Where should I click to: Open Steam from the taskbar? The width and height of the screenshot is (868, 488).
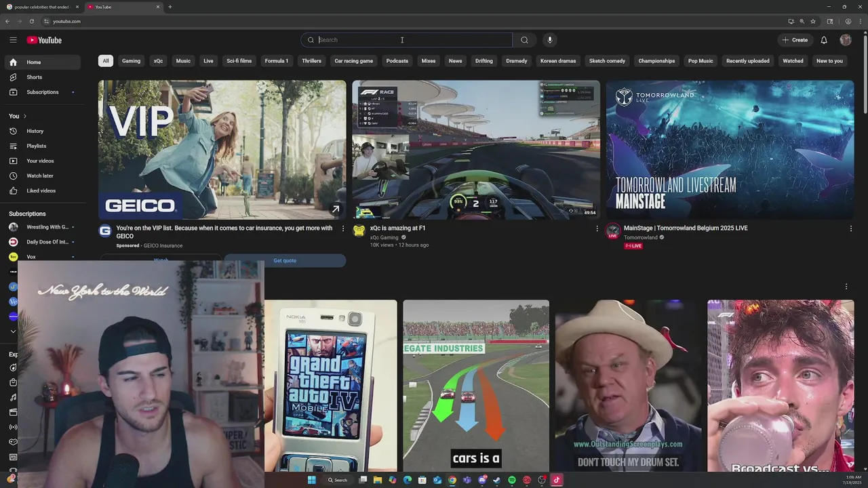tap(497, 480)
